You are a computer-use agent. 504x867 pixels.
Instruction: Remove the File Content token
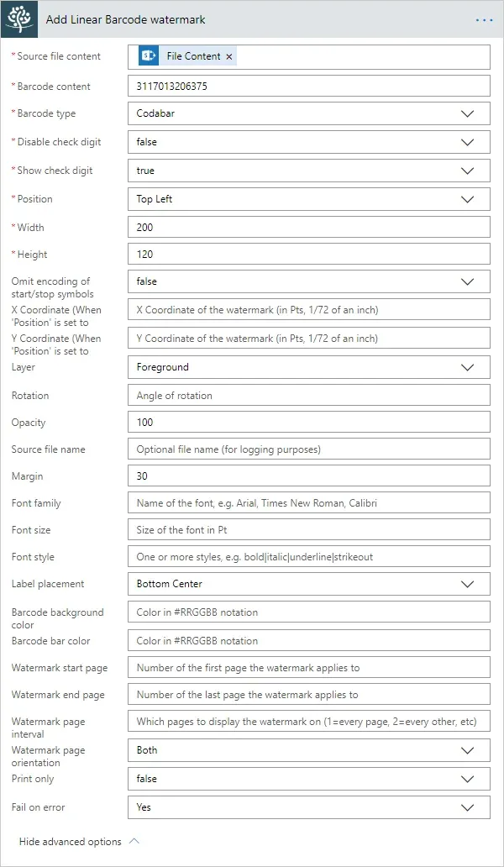pos(229,56)
